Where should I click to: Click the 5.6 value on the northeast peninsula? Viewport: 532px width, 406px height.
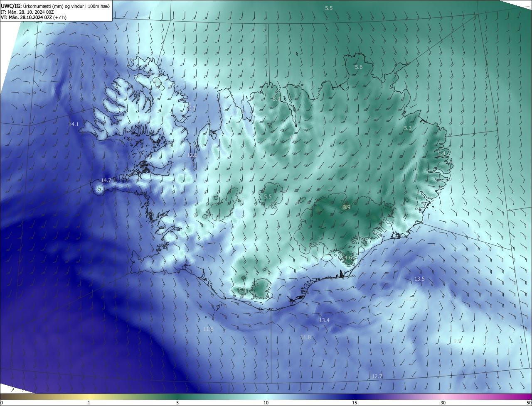359,67
